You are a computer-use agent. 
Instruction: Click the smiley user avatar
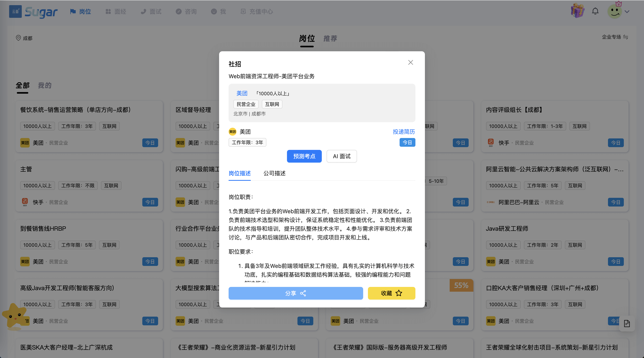pos(615,11)
